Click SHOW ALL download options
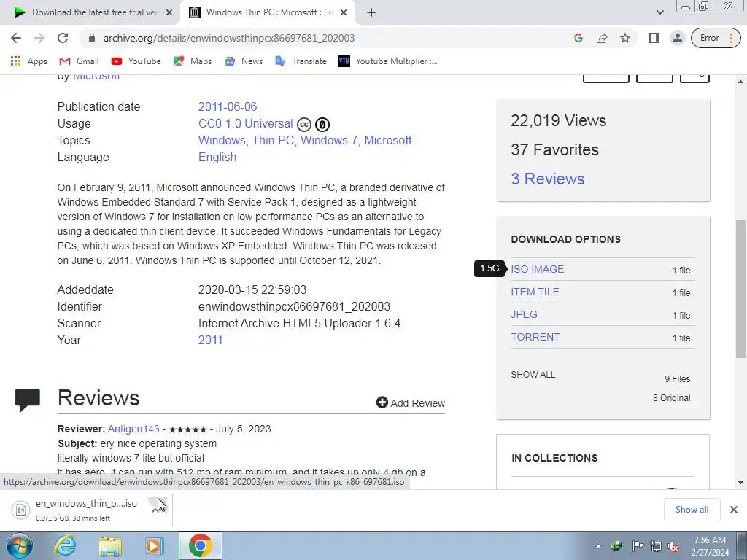This screenshot has width=747, height=560. (x=533, y=375)
